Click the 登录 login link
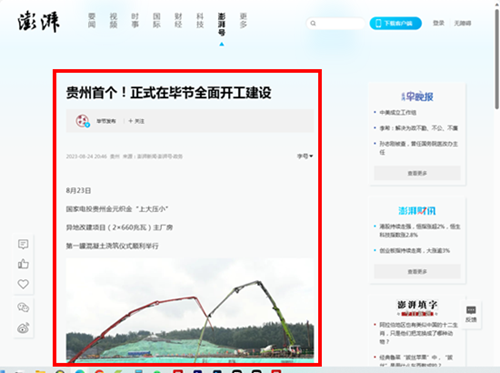The height and width of the screenshot is (373, 500). (x=438, y=23)
